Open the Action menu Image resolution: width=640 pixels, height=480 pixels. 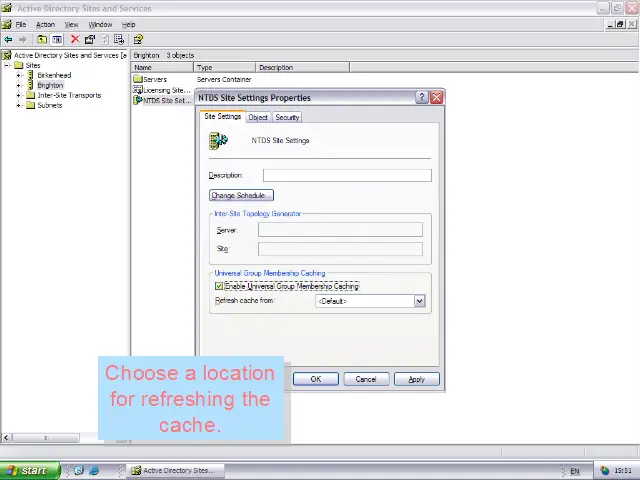(x=45, y=24)
